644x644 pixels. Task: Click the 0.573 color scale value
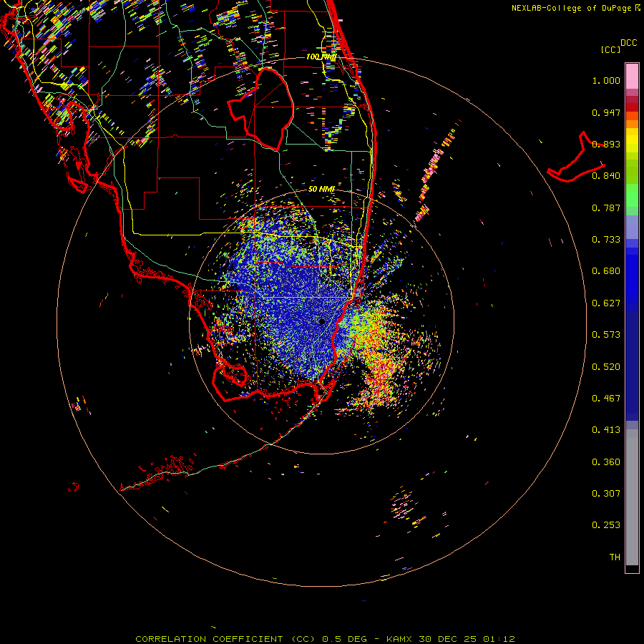606,335
